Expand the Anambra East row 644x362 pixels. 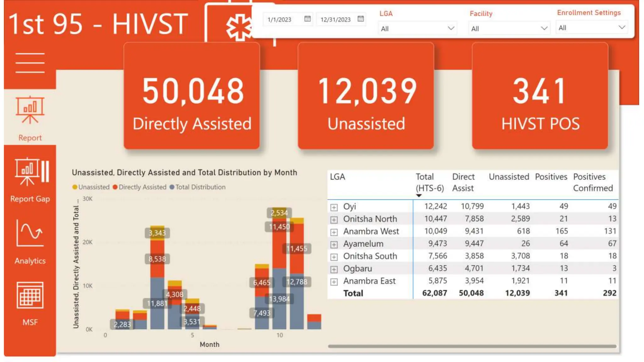[334, 282]
